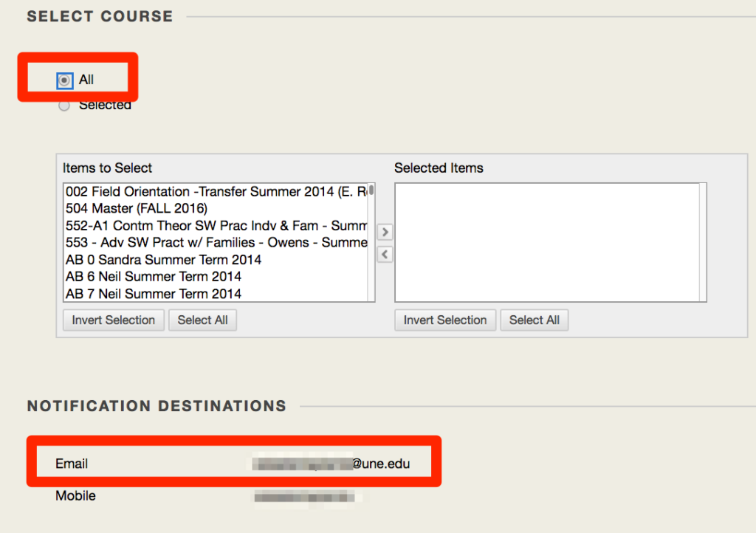This screenshot has height=533, width=756.
Task: Select 552-A1 Contm Theor SW Prac item
Action: point(216,226)
